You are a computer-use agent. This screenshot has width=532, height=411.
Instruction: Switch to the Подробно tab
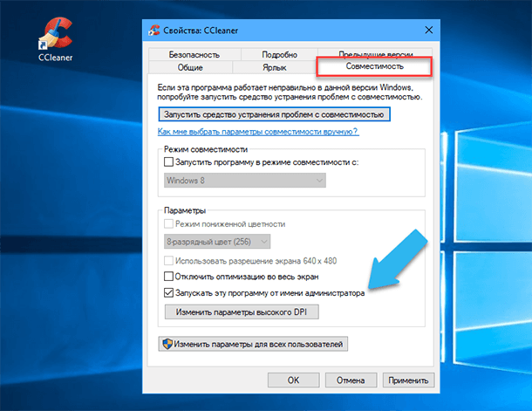coord(279,55)
